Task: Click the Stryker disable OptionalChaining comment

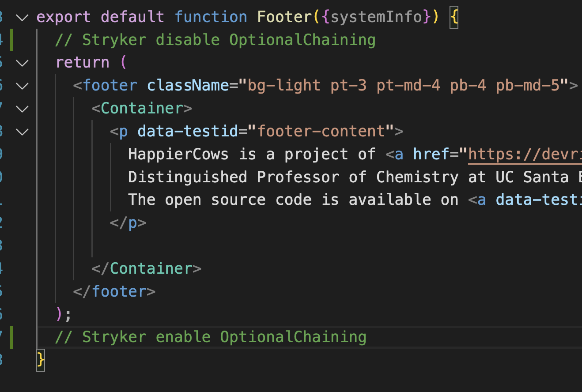Action: pos(215,40)
